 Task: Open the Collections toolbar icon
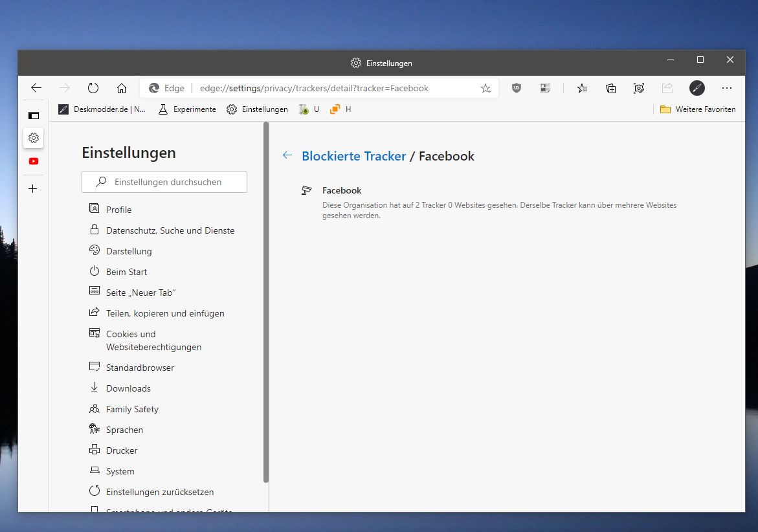pyautogui.click(x=610, y=88)
